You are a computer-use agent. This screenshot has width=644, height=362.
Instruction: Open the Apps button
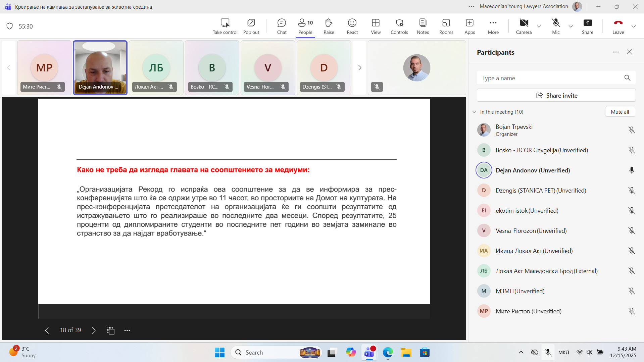469,27
